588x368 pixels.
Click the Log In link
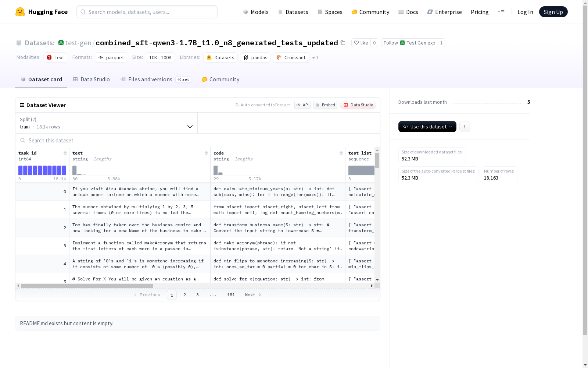(x=525, y=12)
